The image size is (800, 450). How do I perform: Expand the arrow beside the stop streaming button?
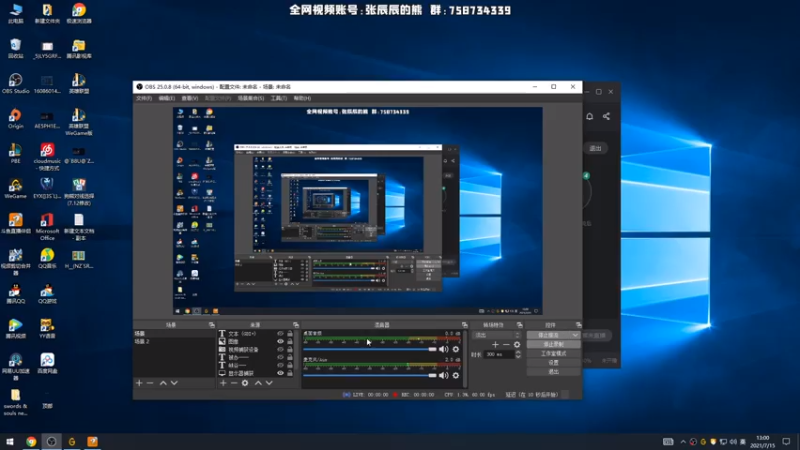point(575,335)
